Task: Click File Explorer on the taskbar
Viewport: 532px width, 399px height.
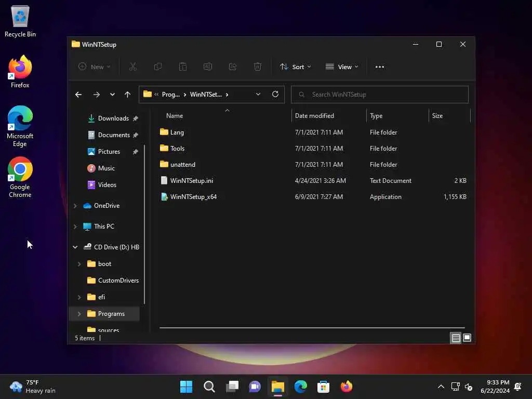Action: tap(277, 387)
